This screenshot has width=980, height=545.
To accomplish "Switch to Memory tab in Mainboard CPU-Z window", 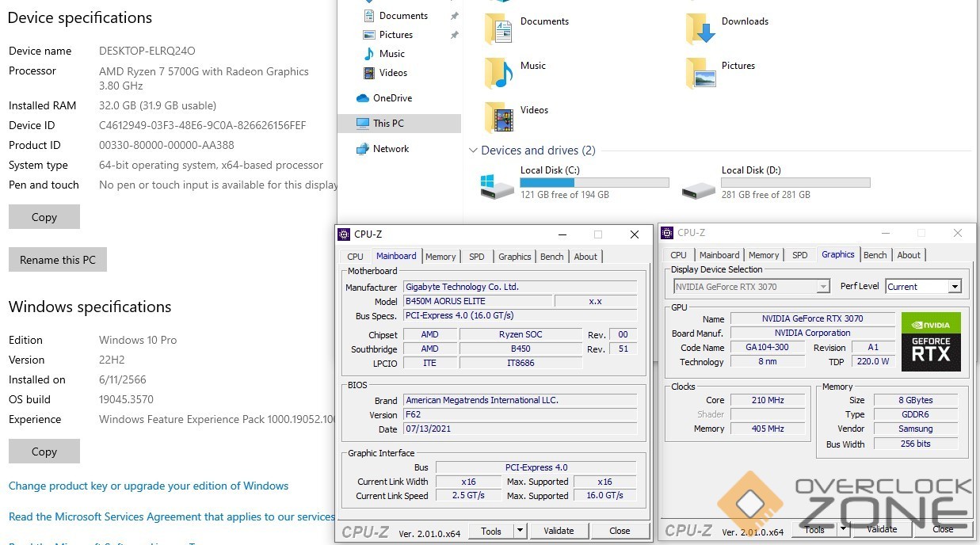I will click(440, 257).
